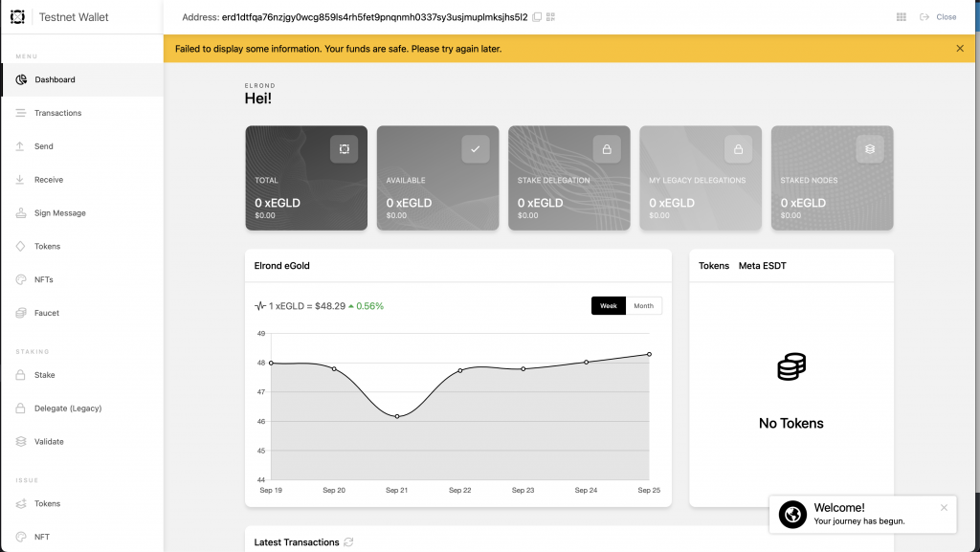Show the address QR code icon
This screenshot has height=552, width=980.
pyautogui.click(x=550, y=17)
